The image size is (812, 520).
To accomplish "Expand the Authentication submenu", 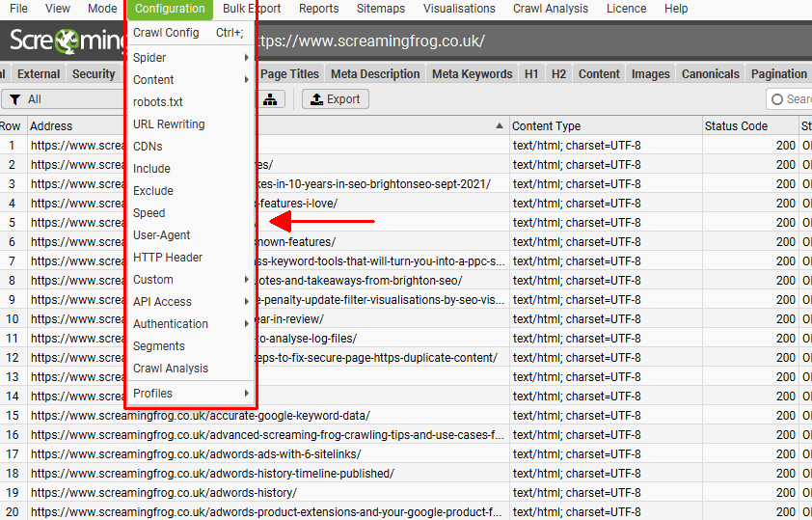I will 190,324.
